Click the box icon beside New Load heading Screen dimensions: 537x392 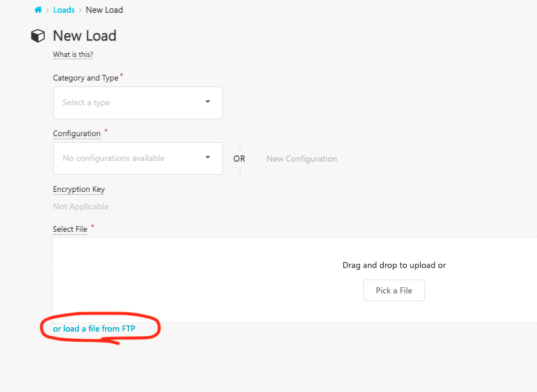tap(38, 36)
